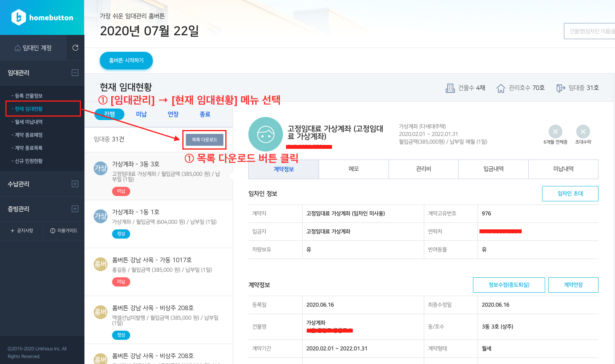The width and height of the screenshot is (615, 364).
Task: Open 임대인 계정 home icon link
Action: coord(33,48)
